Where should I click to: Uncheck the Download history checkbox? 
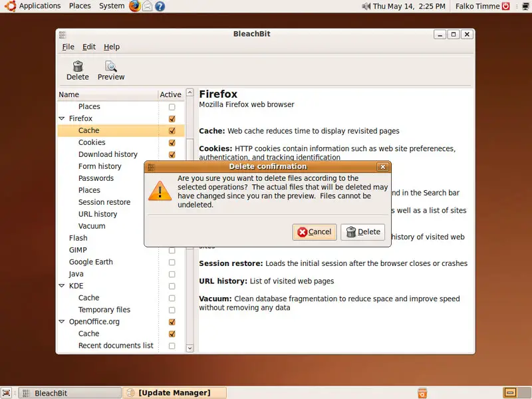[172, 155]
